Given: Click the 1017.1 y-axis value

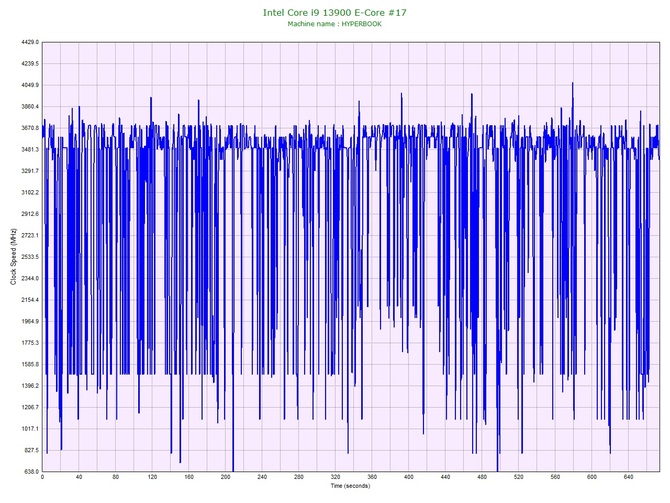Looking at the screenshot, I should pyautogui.click(x=30, y=429).
